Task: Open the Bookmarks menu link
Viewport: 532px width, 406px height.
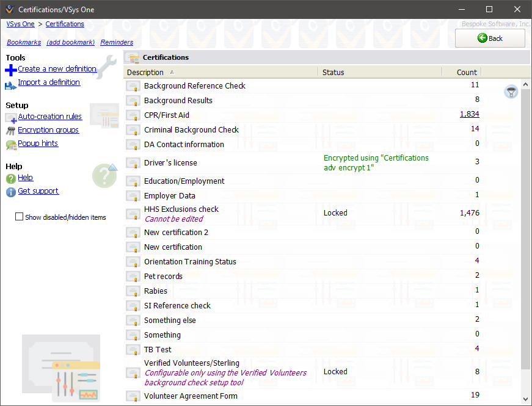Action: pos(24,42)
